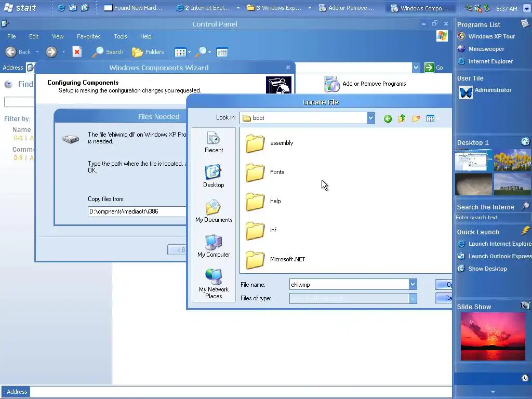Jump to Desktop in places bar

tap(214, 176)
